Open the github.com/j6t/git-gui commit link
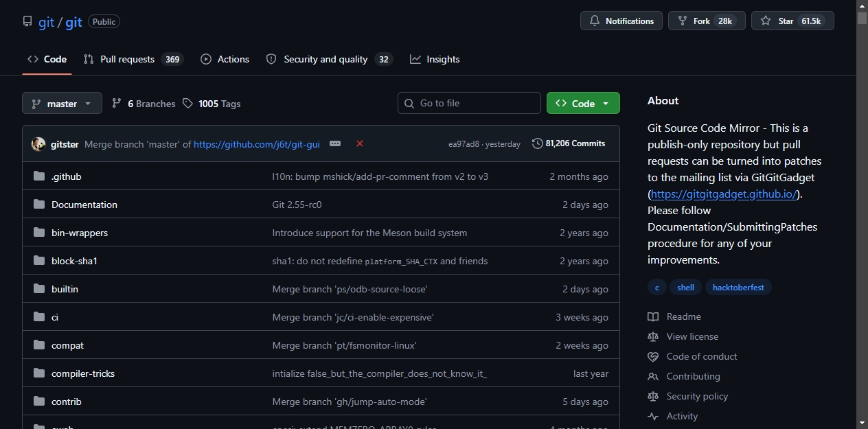Viewport: 868px width, 429px height. click(257, 144)
